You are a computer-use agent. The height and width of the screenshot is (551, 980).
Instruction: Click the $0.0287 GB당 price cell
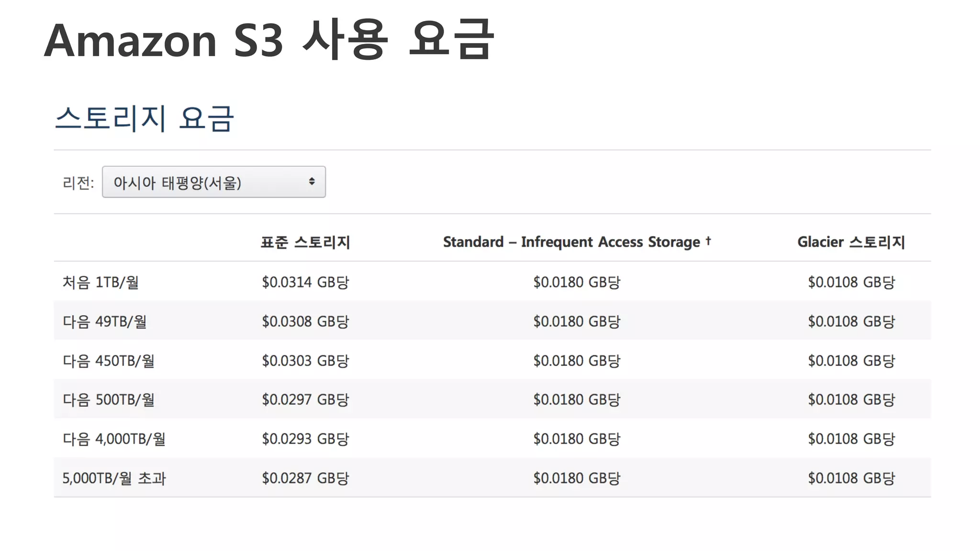(x=305, y=478)
